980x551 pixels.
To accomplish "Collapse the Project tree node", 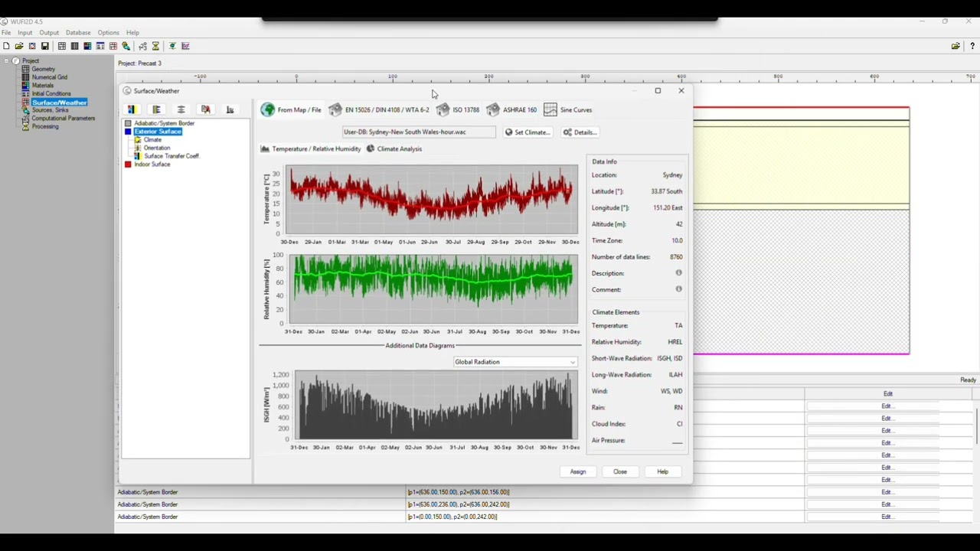I will [x=6, y=60].
